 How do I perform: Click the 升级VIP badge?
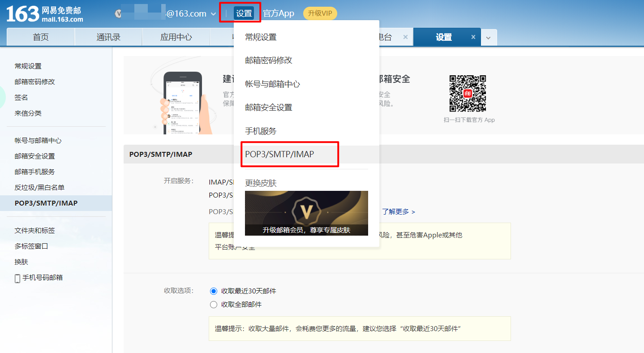[320, 13]
